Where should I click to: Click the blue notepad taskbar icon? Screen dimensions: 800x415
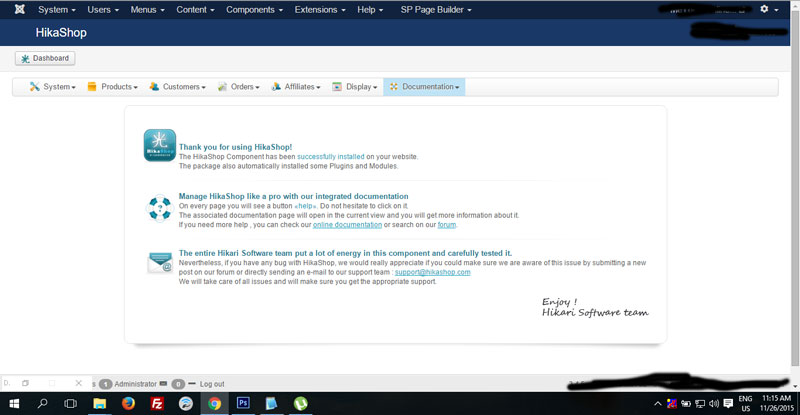tap(271, 404)
